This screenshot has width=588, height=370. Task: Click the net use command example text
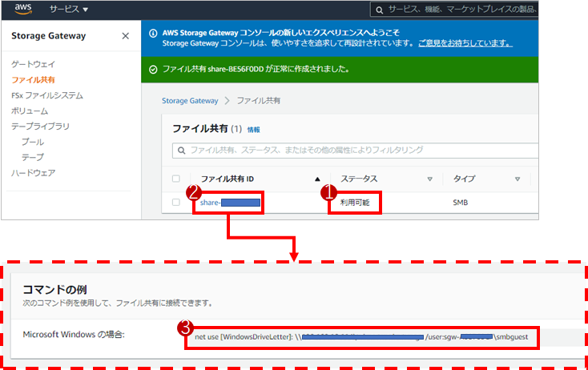(361, 337)
